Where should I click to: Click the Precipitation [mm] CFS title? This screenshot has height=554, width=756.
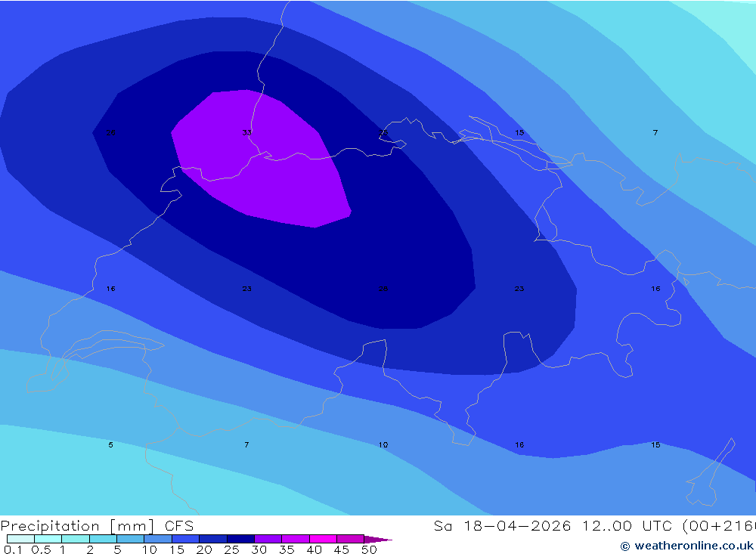[97, 525]
